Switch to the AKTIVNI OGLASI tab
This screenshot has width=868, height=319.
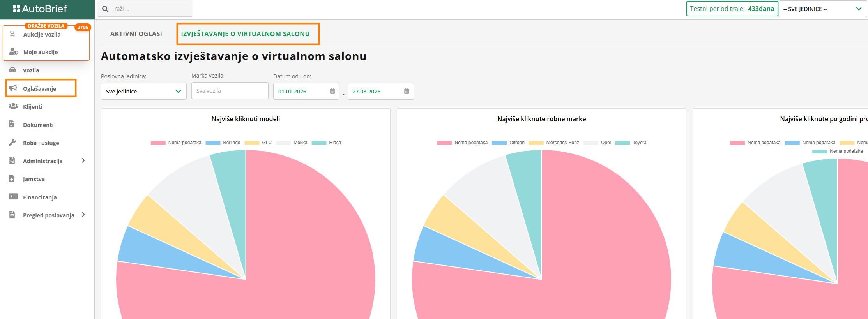coord(136,34)
